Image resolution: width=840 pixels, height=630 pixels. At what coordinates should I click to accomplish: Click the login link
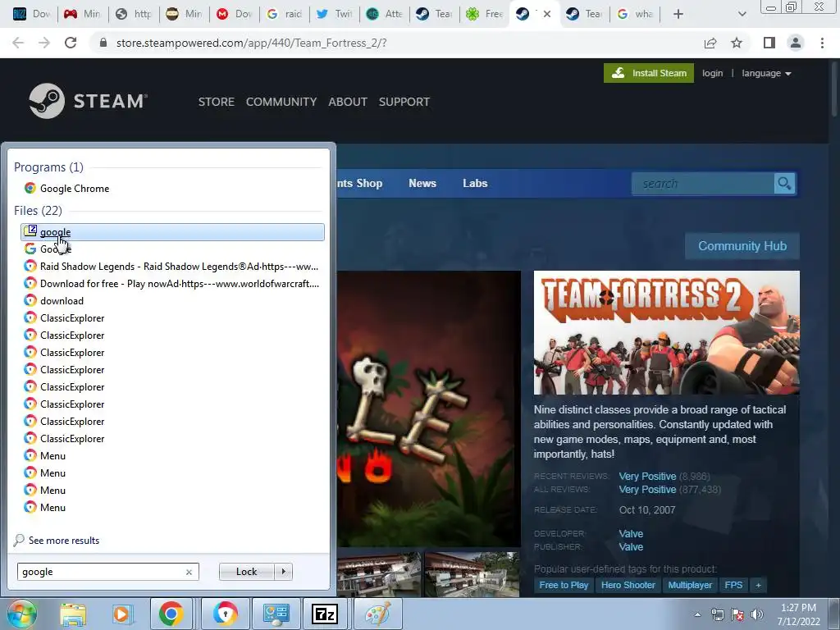713,73
